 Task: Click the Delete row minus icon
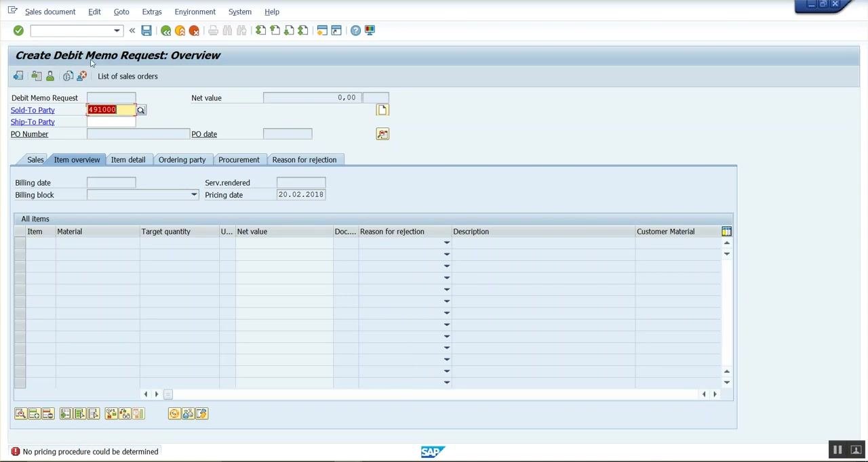coord(47,414)
